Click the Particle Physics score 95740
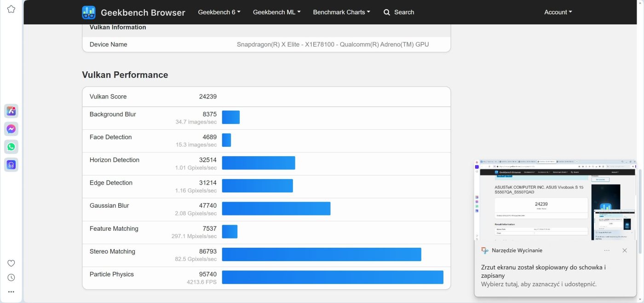The height and width of the screenshot is (303, 644). pyautogui.click(x=208, y=274)
